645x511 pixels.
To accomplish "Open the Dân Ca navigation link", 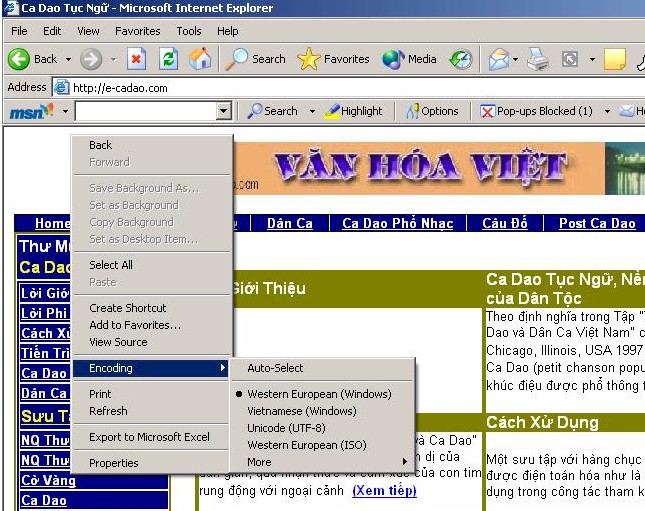I will coord(290,223).
